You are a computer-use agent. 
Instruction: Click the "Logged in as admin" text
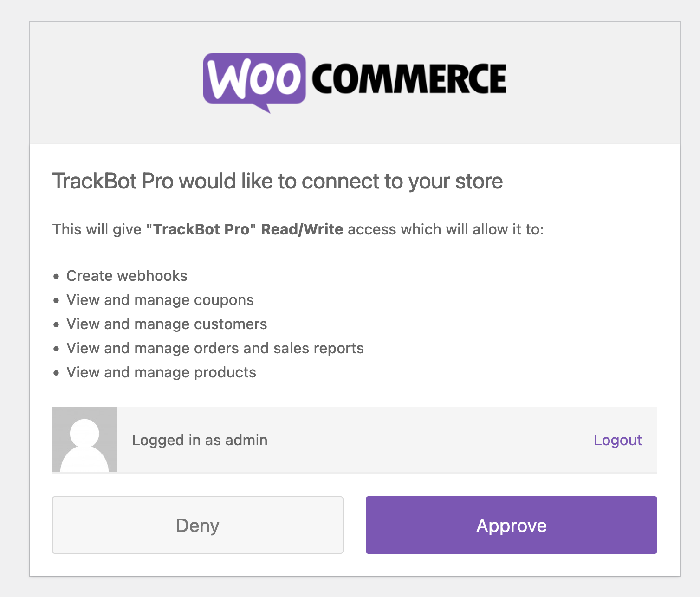(x=200, y=440)
